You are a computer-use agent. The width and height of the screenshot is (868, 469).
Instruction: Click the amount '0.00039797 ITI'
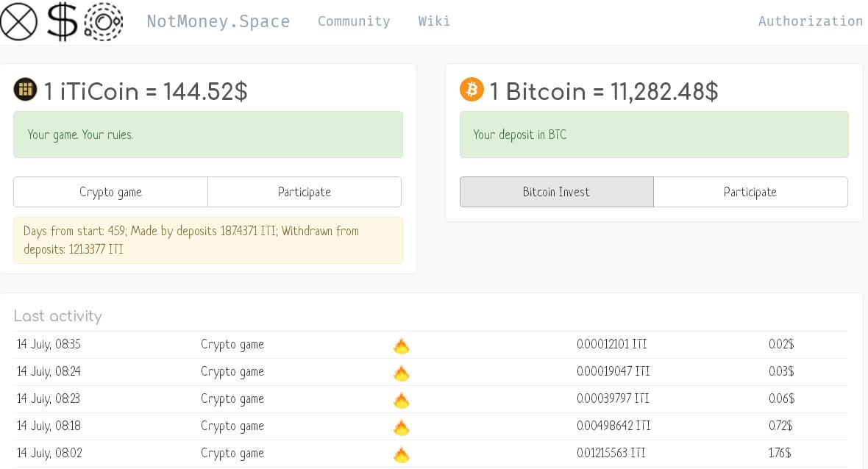coord(613,398)
